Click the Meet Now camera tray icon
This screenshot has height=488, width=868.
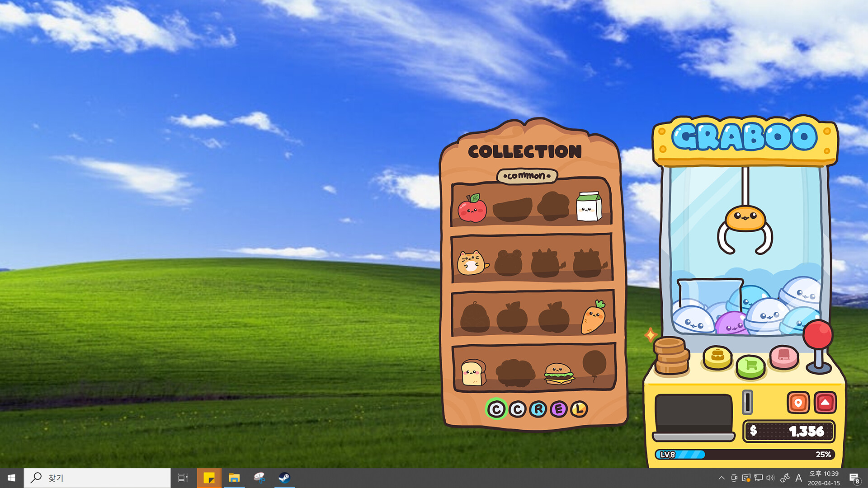pyautogui.click(x=734, y=478)
